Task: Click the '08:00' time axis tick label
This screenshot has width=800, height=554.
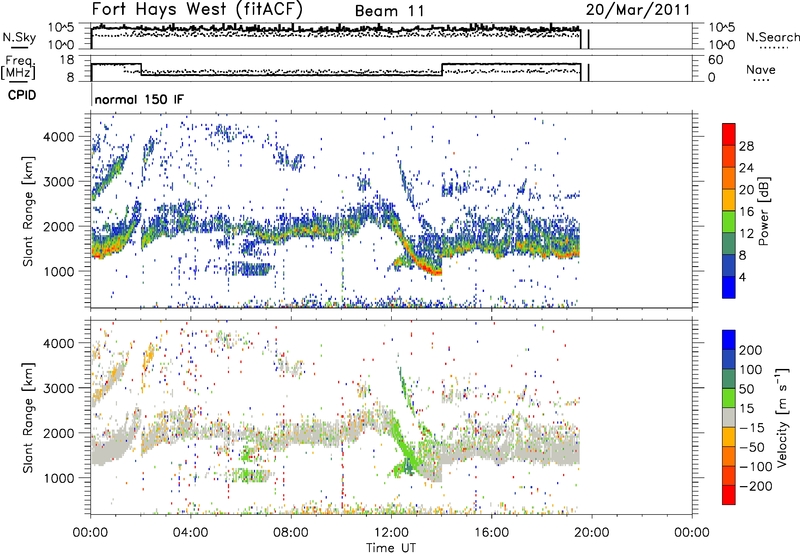Action: coord(290,533)
